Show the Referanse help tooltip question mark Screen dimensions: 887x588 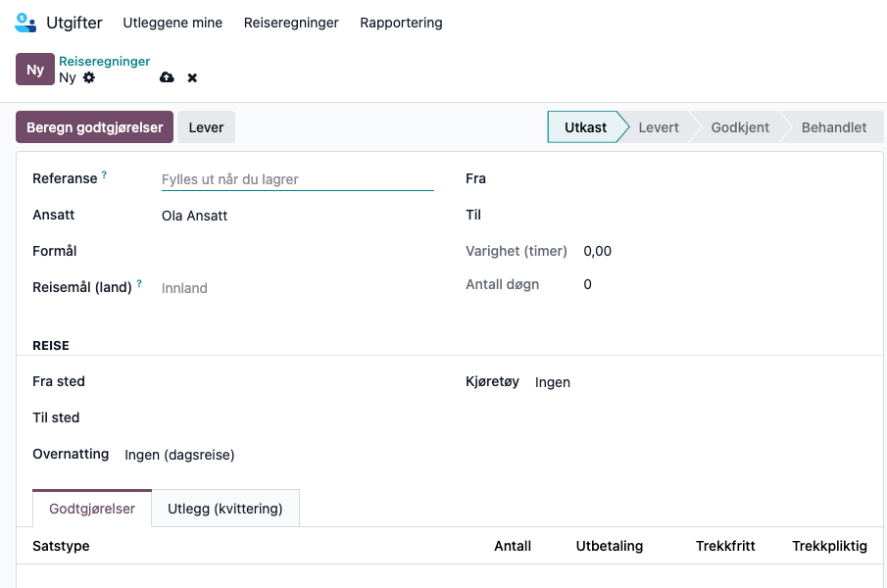coord(104,175)
